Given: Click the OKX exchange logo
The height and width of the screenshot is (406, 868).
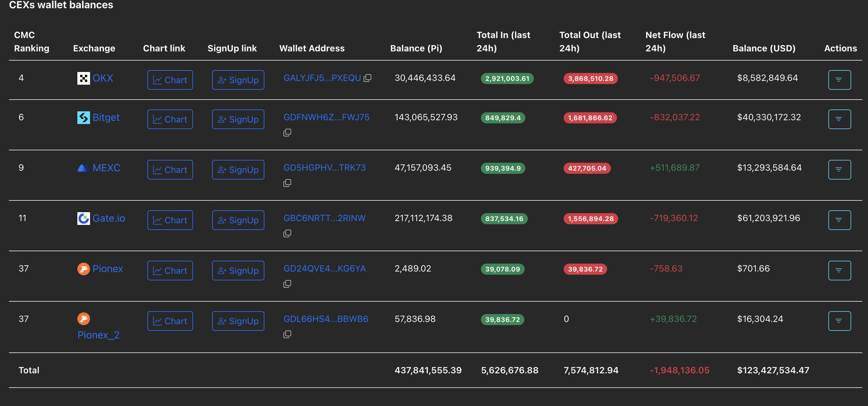Looking at the screenshot, I should pyautogui.click(x=84, y=78).
